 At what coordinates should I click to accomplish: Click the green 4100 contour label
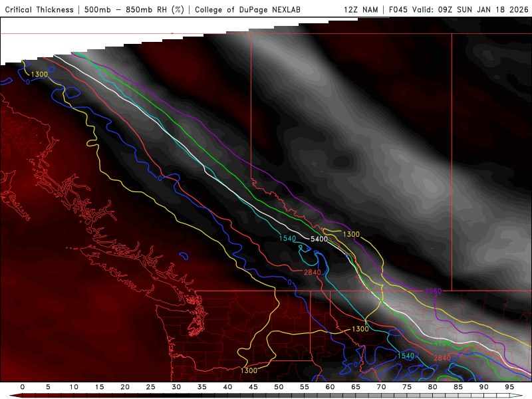(x=442, y=343)
